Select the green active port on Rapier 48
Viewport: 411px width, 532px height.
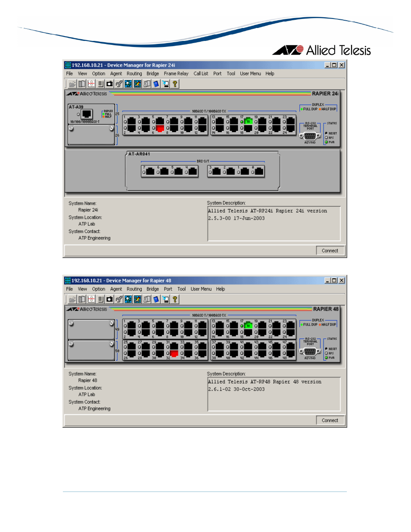click(x=248, y=326)
